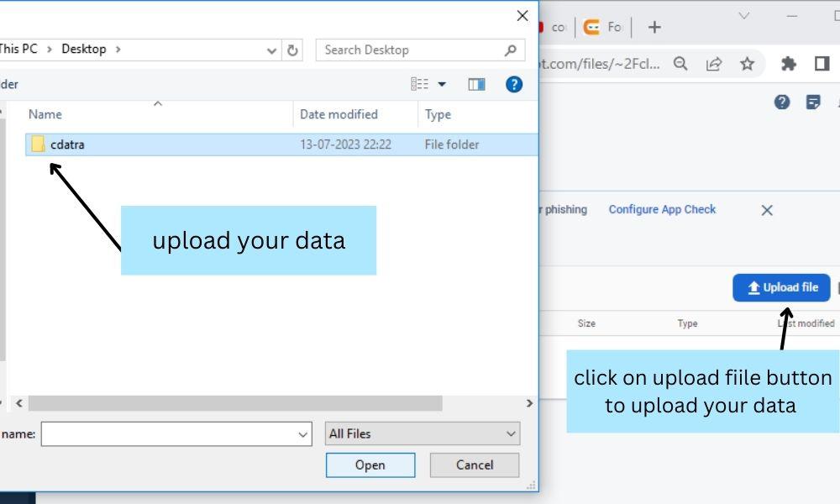Image resolution: width=840 pixels, height=504 pixels.
Task: Click the Upload file button
Action: 781,287
